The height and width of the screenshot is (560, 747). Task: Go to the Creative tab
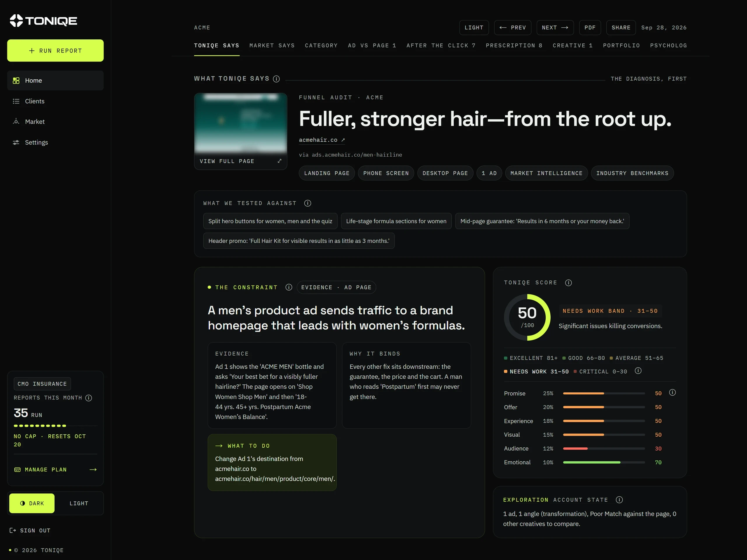(x=573, y=45)
